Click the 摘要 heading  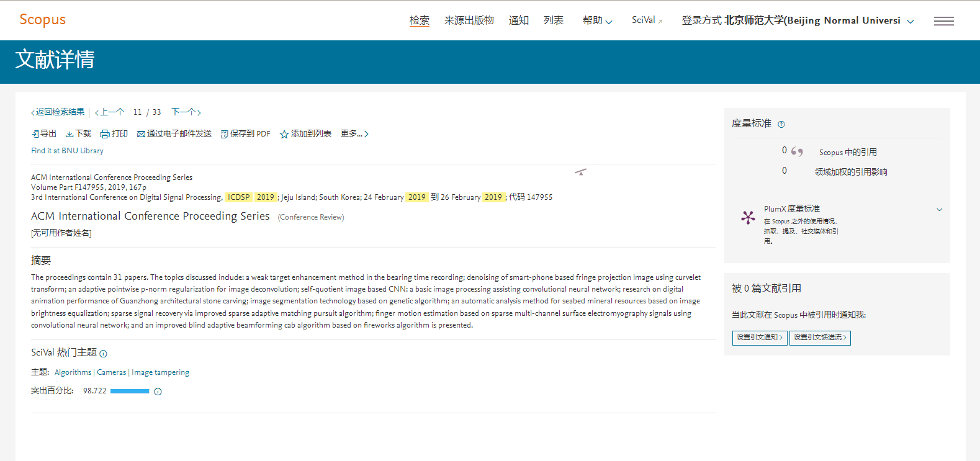click(41, 261)
